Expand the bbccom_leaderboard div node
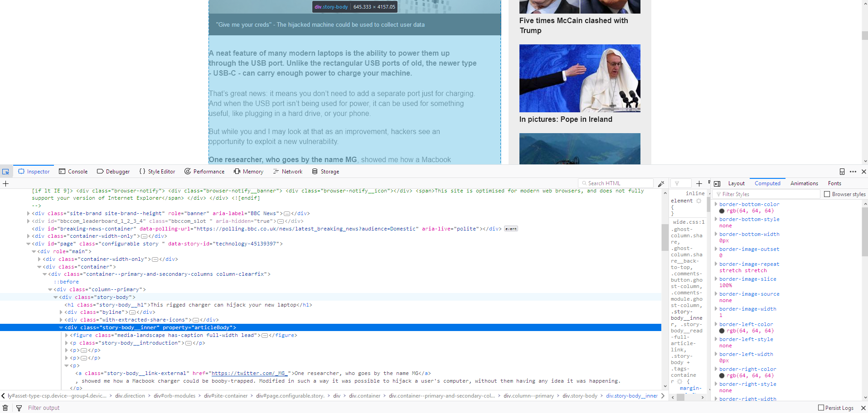Image resolution: width=868 pixels, height=413 pixels. pyautogui.click(x=29, y=221)
